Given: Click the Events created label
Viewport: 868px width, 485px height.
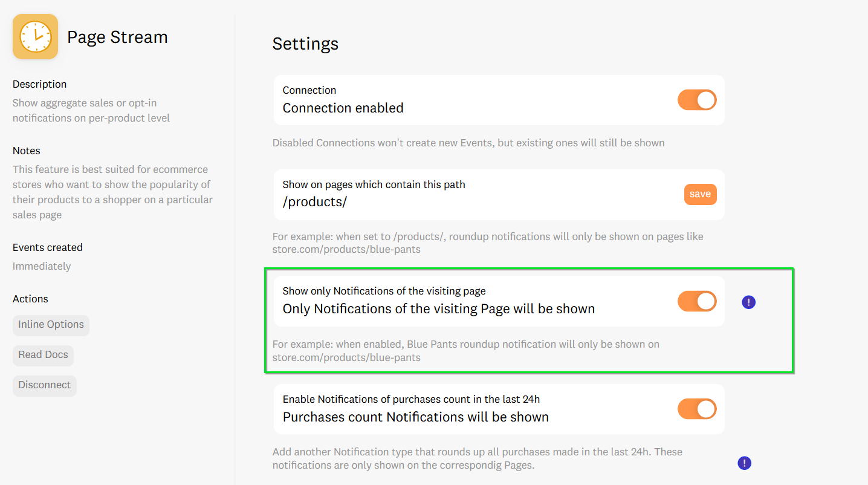Looking at the screenshot, I should point(47,247).
